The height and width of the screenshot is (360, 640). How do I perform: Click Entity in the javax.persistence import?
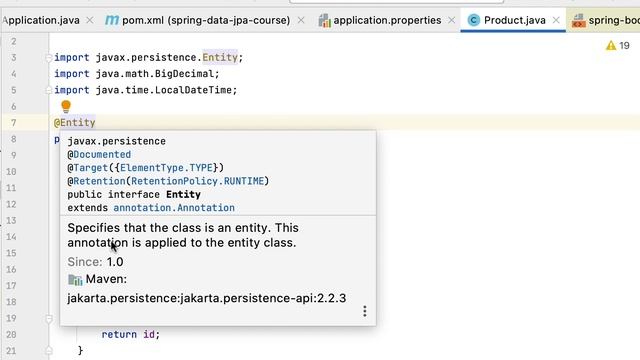coord(220,58)
